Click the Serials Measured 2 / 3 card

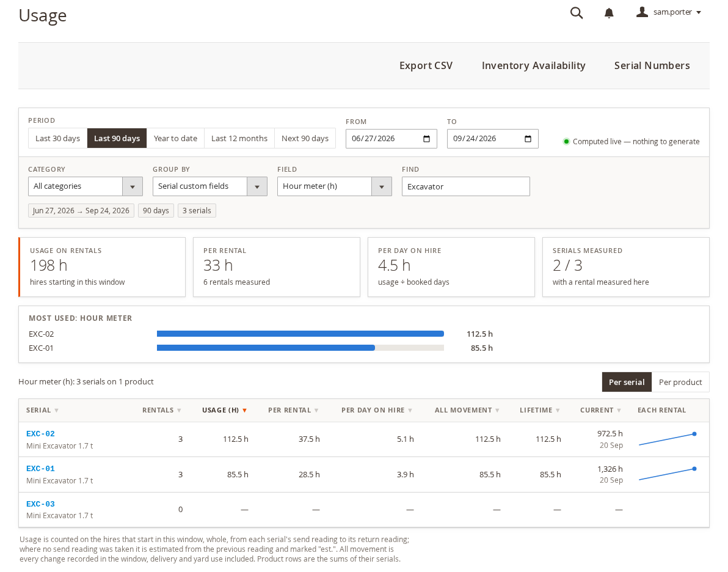626,267
